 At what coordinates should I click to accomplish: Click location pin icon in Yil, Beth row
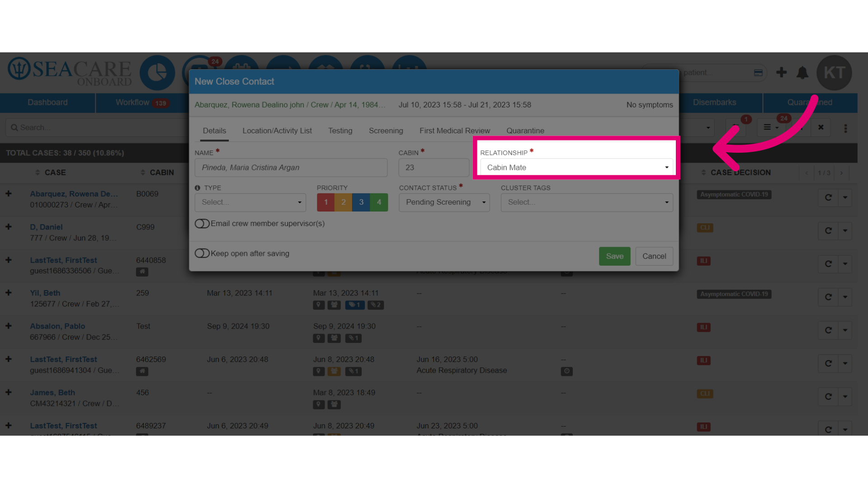coord(319,305)
